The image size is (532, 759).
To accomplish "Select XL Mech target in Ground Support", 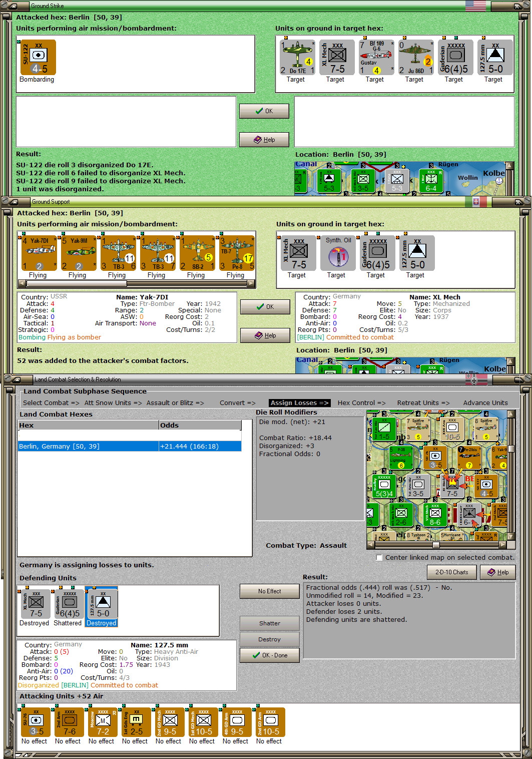I will tap(298, 253).
